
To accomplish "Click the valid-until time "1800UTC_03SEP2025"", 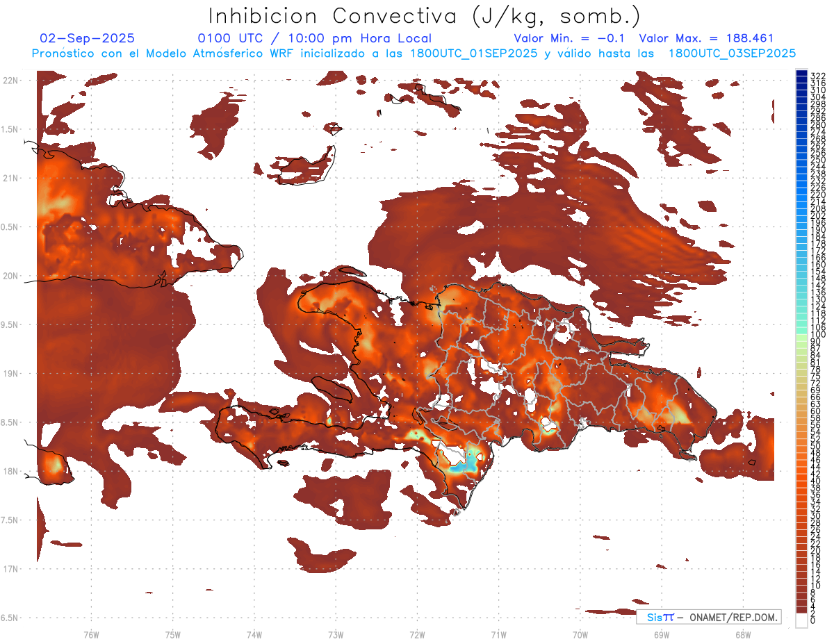I will pyautogui.click(x=732, y=53).
